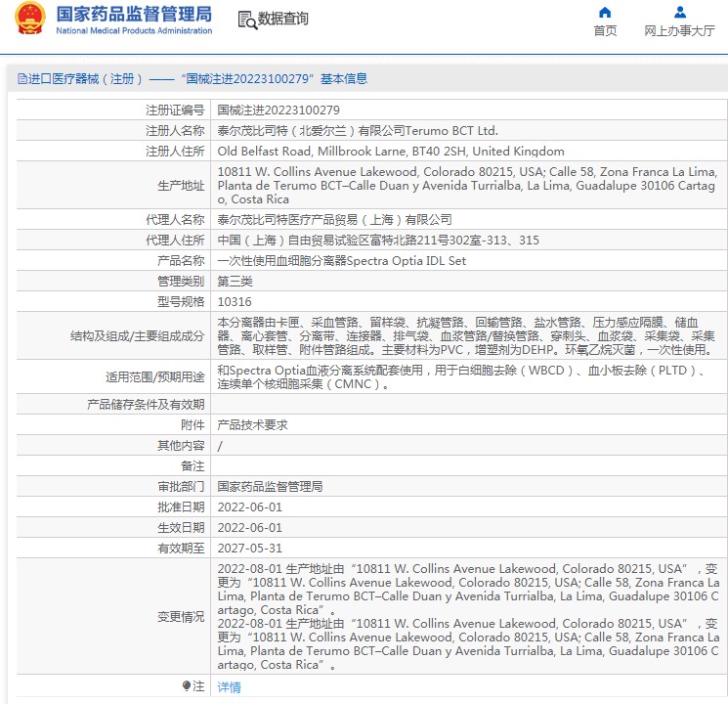This screenshot has width=728, height=704.
Task: Click the 首页 home icon
Action: coord(605,12)
